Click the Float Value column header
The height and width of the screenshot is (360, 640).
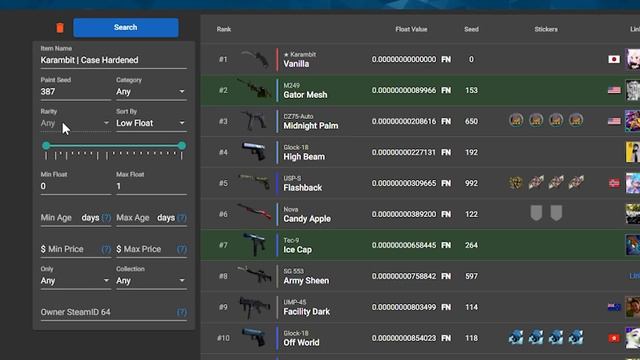(x=411, y=29)
